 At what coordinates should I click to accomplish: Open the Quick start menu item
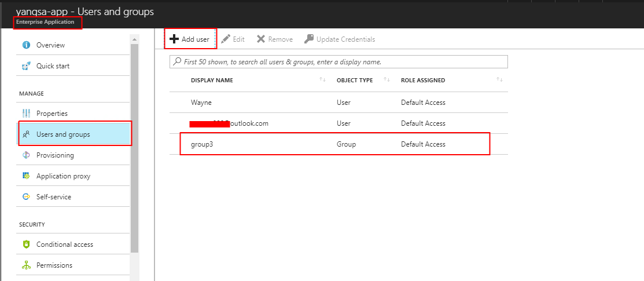click(x=72, y=66)
